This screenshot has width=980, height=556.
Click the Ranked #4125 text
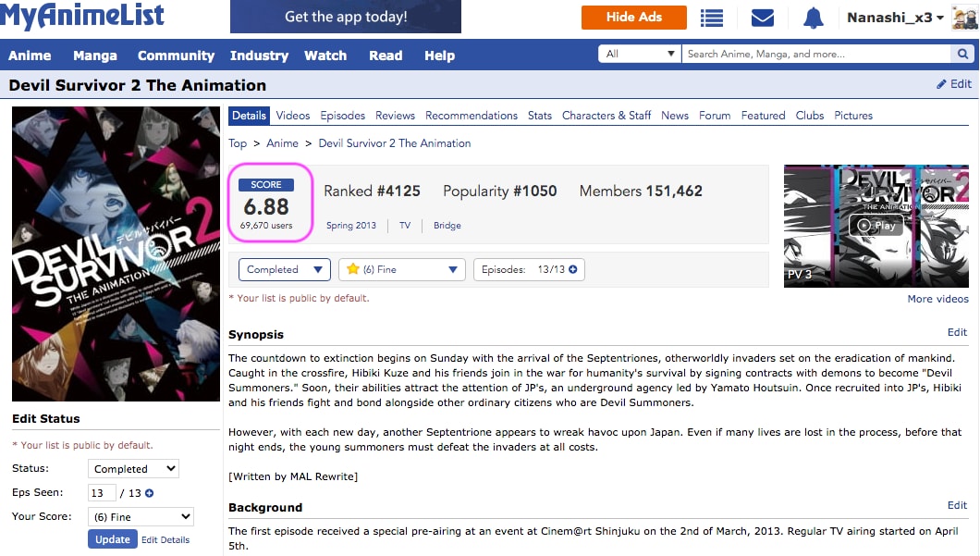[372, 192]
